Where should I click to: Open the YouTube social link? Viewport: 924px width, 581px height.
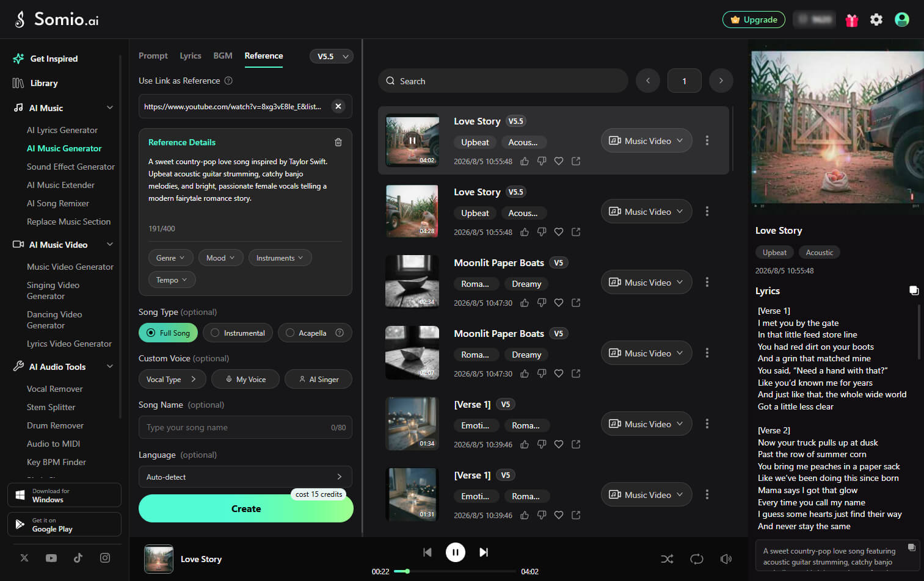pos(51,558)
